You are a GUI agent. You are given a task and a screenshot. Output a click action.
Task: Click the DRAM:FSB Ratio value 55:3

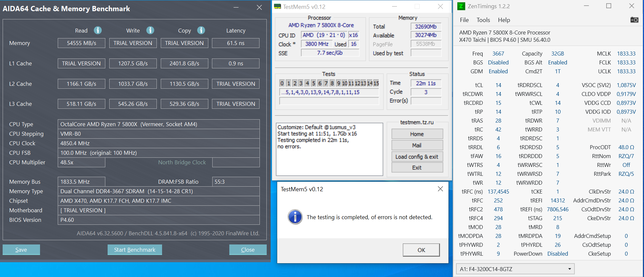pyautogui.click(x=236, y=182)
